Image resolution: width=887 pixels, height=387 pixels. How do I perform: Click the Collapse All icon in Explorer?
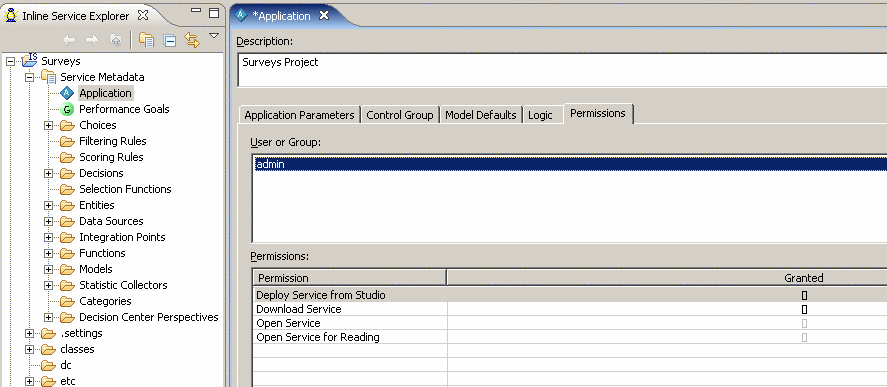click(x=170, y=40)
